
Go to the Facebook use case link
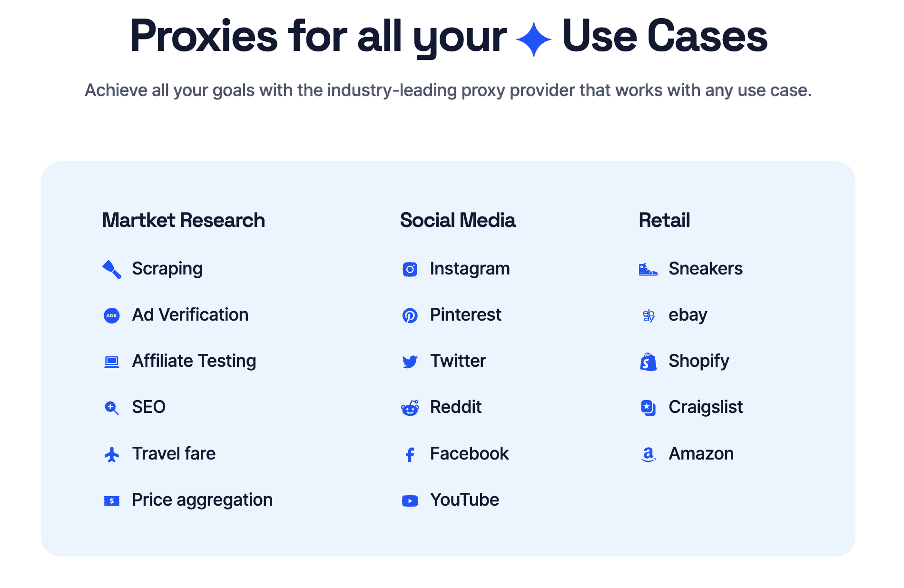tap(469, 454)
